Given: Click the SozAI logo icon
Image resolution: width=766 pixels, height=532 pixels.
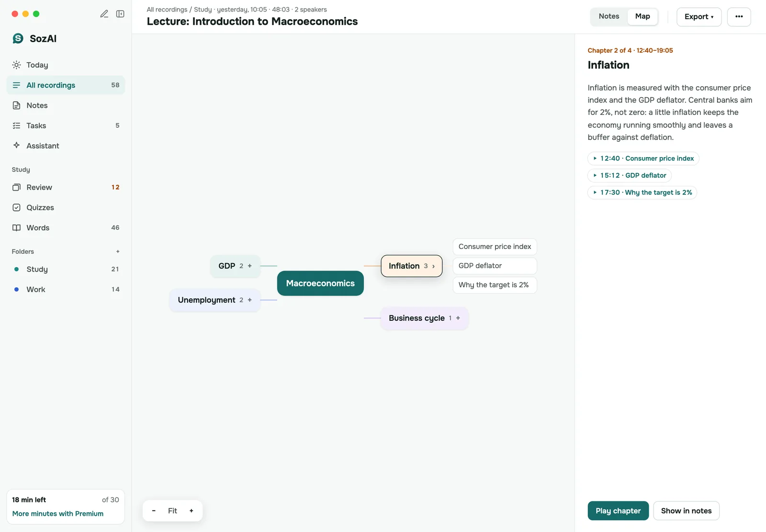Looking at the screenshot, I should pos(18,38).
